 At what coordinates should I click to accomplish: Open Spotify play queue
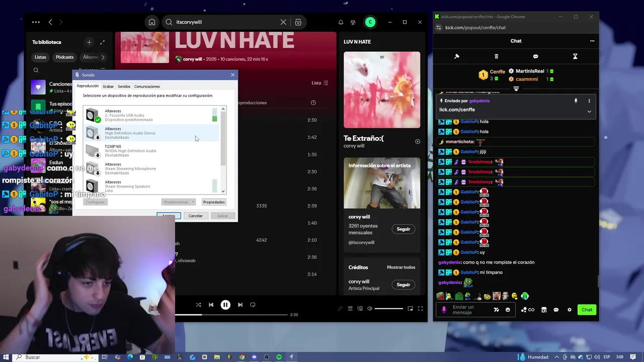(x=350, y=309)
